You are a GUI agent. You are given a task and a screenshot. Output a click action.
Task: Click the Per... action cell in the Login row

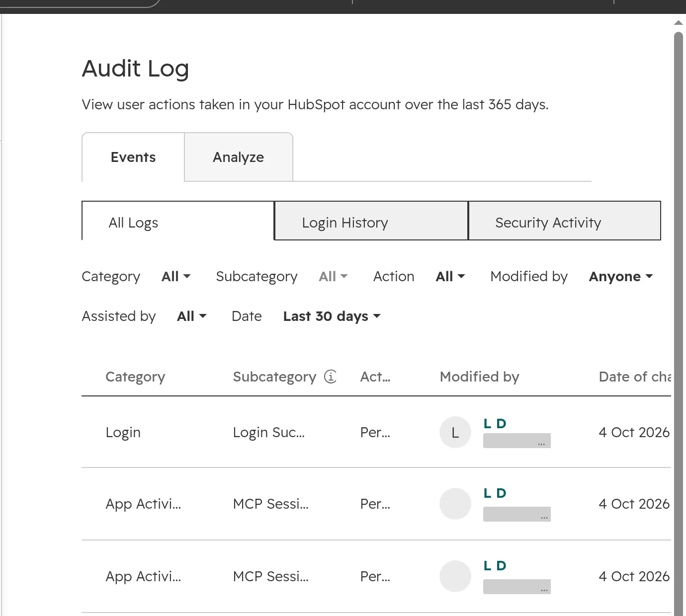[x=375, y=432]
